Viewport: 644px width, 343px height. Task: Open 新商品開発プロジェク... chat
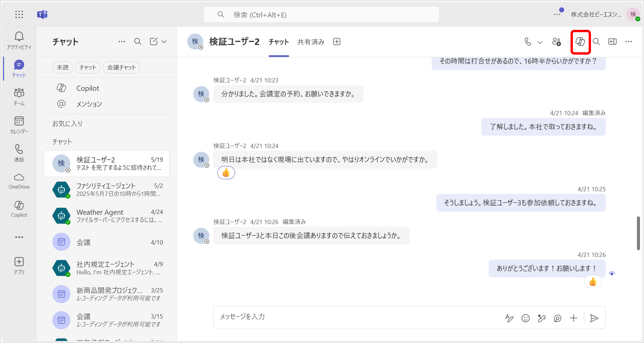tap(107, 294)
